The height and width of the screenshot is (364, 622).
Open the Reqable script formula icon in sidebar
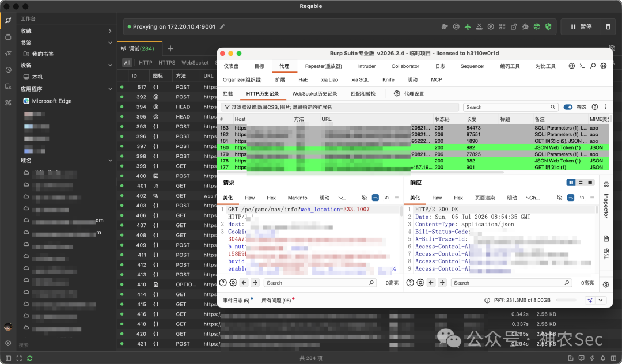pos(8,53)
